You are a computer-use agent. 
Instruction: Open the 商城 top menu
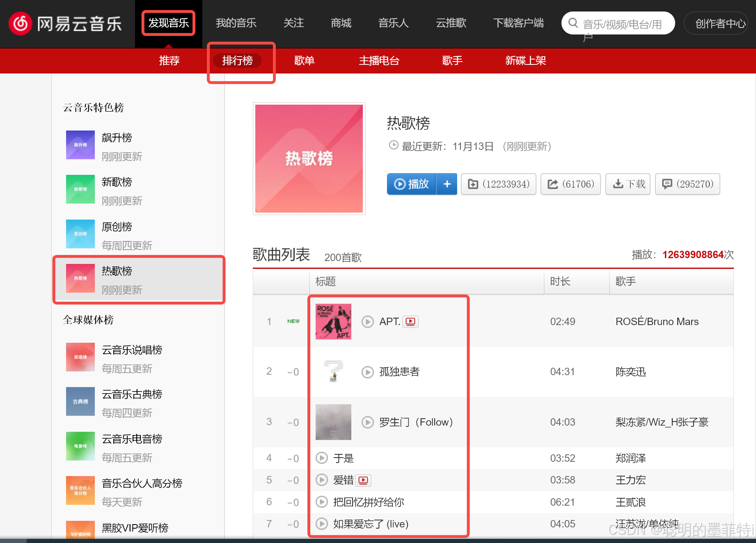click(x=341, y=23)
